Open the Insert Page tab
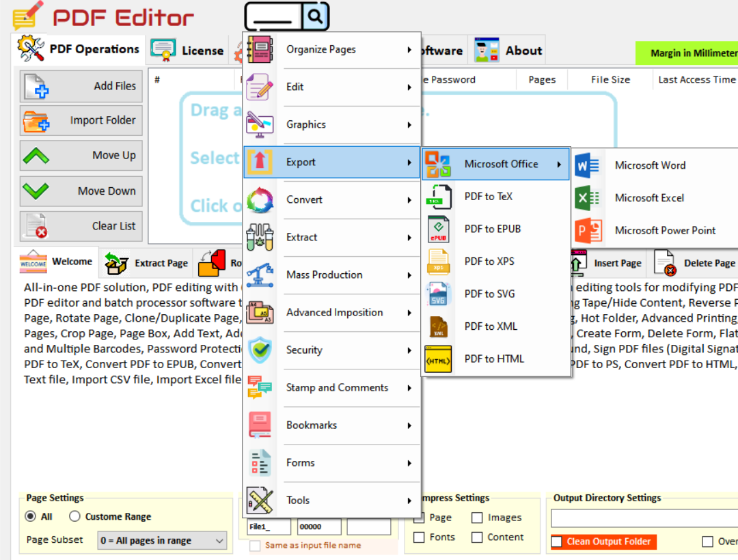This screenshot has height=560, width=738. (x=608, y=263)
